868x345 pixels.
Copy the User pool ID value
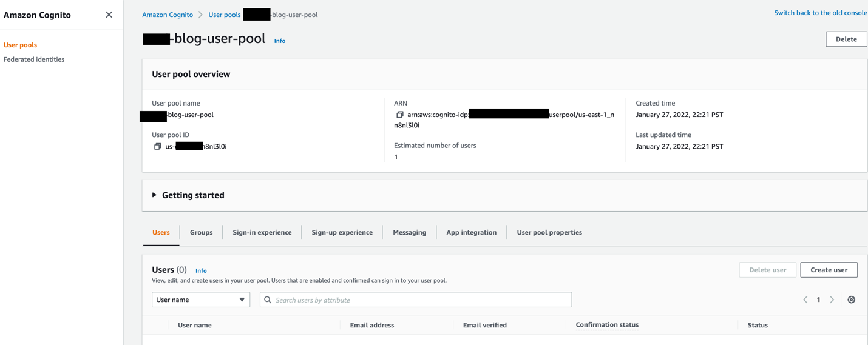click(x=158, y=146)
